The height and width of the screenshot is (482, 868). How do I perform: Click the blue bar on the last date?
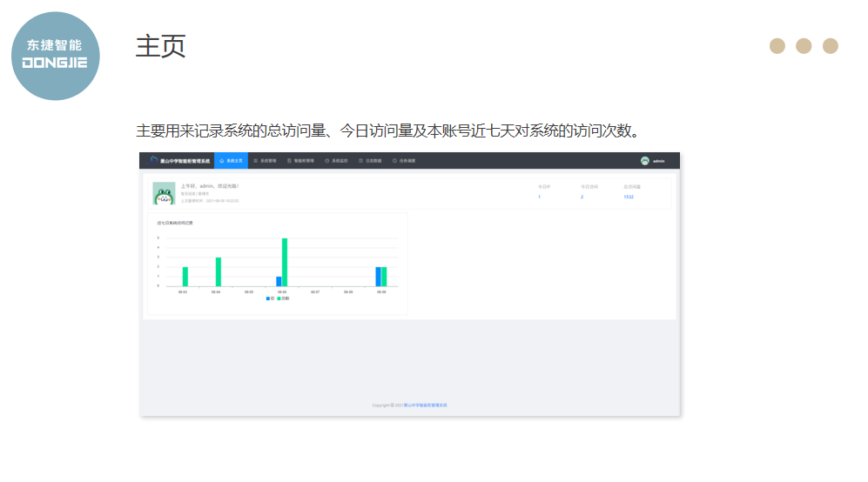tap(378, 277)
